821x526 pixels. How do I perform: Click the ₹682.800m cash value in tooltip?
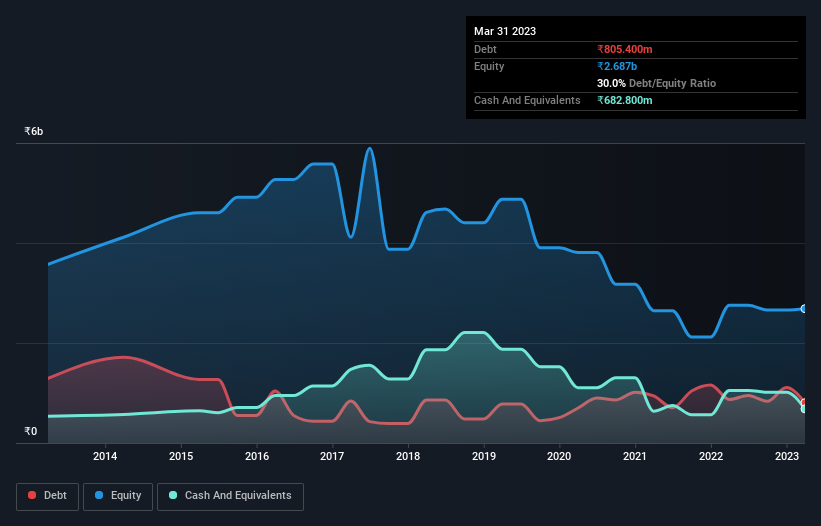(625, 100)
